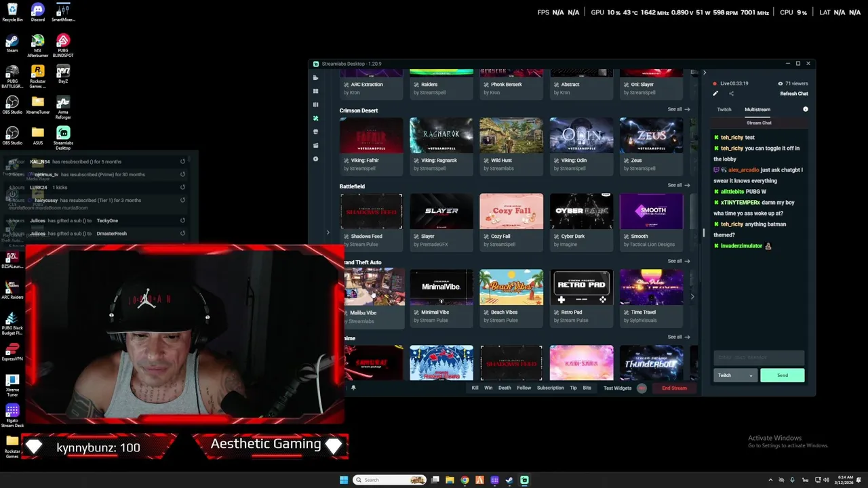The image size is (868, 488).
Task: Open the Cozy Fall theme thumbnail
Action: (511, 211)
